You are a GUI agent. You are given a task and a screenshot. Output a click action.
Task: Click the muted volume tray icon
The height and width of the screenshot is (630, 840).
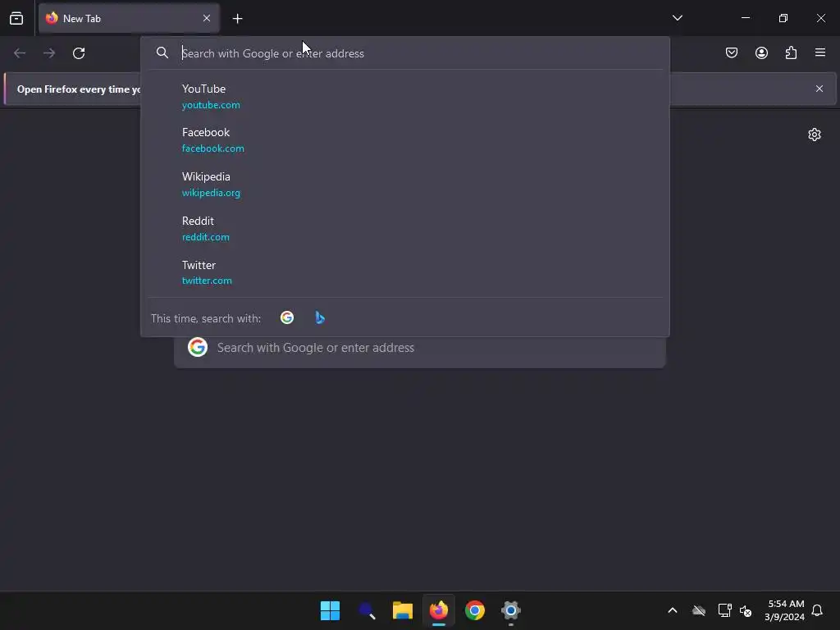[x=745, y=610]
